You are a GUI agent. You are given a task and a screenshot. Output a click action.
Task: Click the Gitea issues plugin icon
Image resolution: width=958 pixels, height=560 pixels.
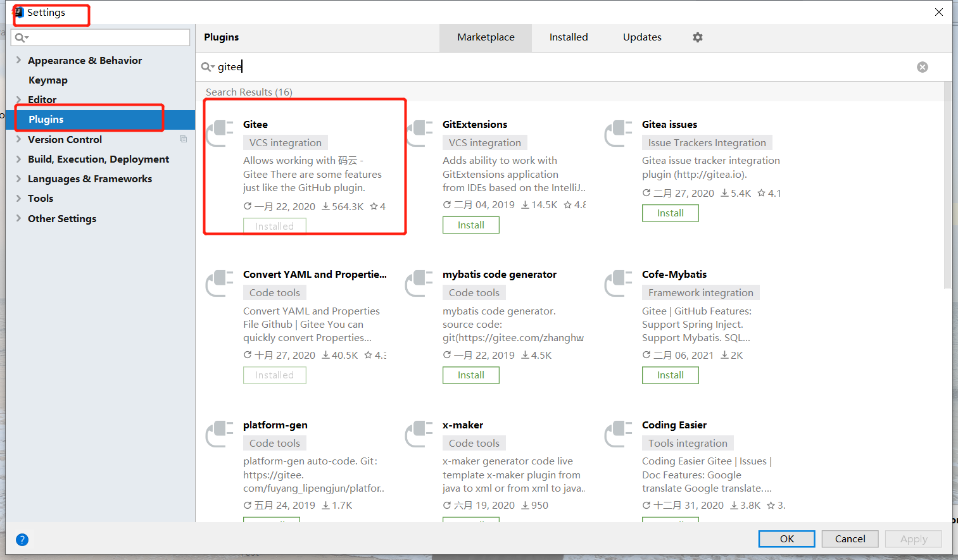pyautogui.click(x=619, y=133)
